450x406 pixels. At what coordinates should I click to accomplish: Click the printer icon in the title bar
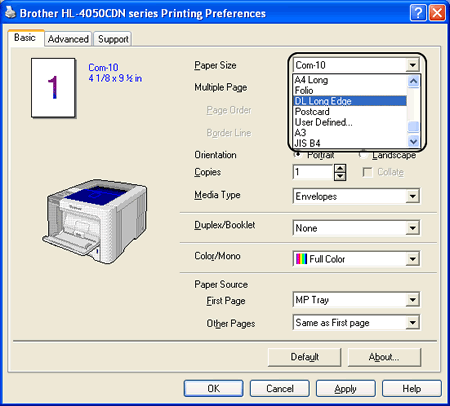click(11, 13)
